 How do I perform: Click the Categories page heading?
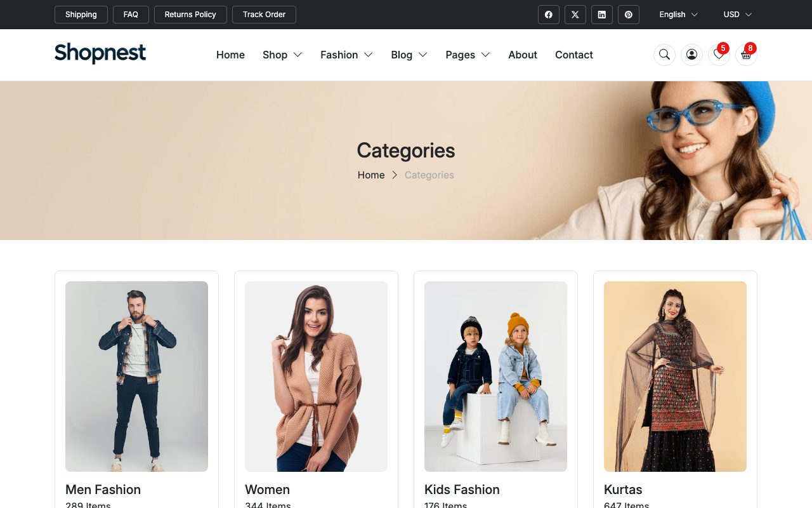point(406,150)
